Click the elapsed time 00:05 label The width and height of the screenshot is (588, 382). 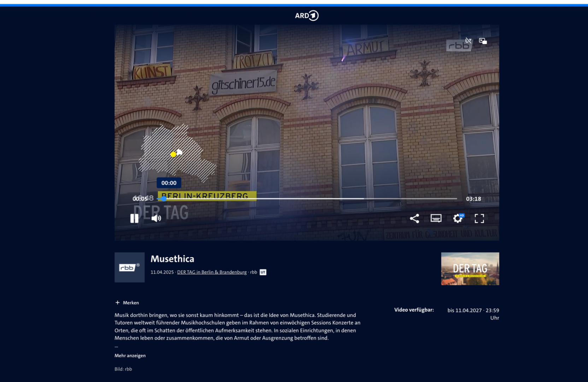click(140, 199)
